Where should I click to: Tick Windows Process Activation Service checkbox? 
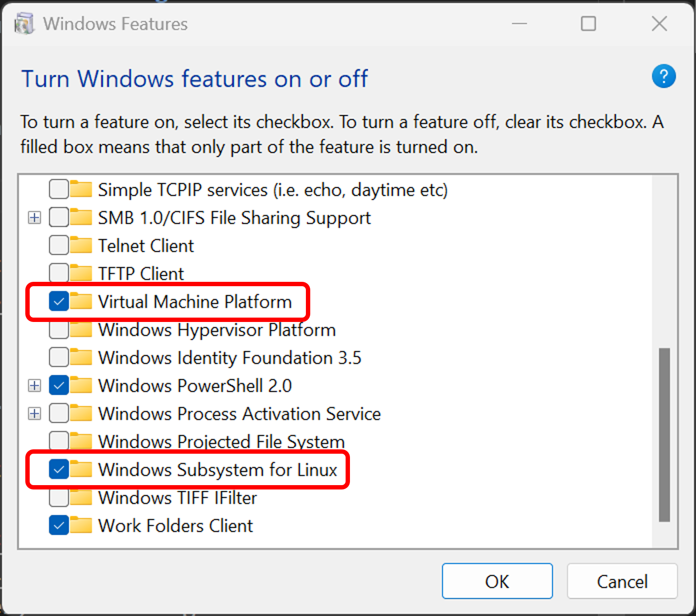59,413
